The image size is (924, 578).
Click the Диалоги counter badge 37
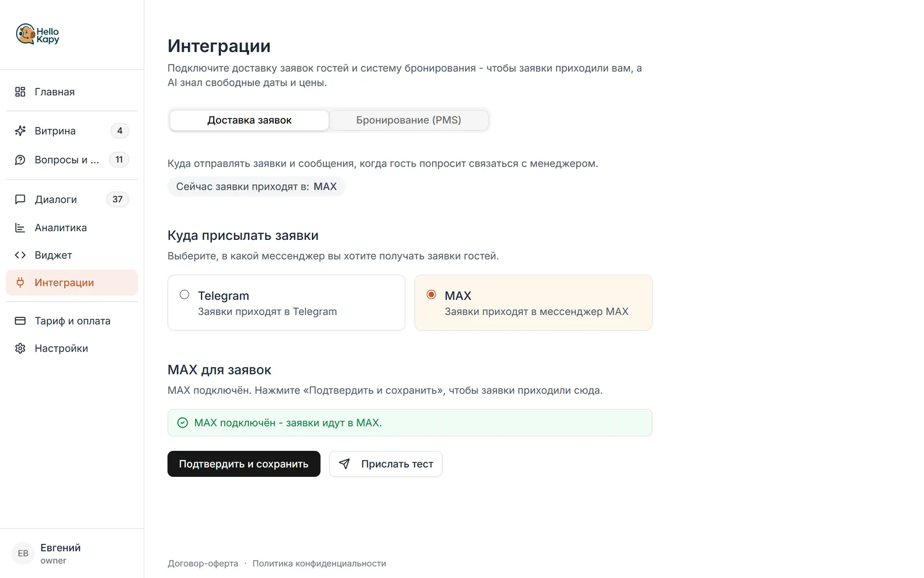[118, 199]
